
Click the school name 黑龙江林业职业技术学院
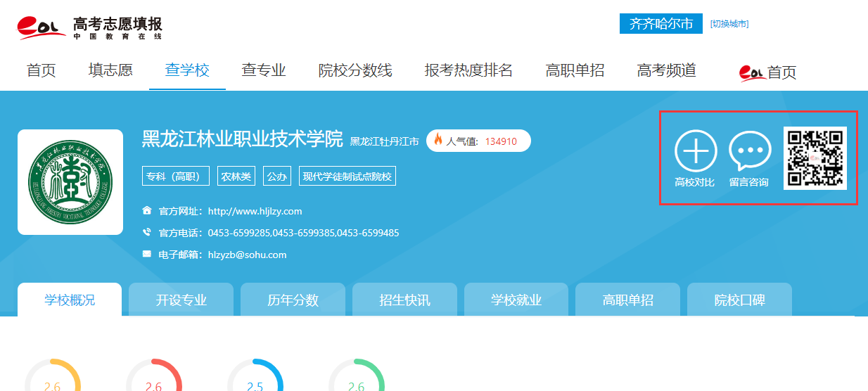pyautogui.click(x=242, y=139)
